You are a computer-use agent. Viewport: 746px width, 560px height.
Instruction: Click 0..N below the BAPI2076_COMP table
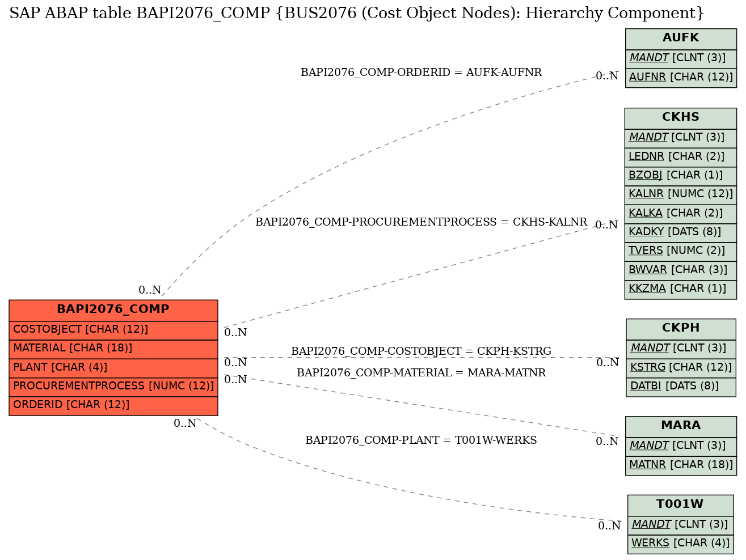point(185,423)
